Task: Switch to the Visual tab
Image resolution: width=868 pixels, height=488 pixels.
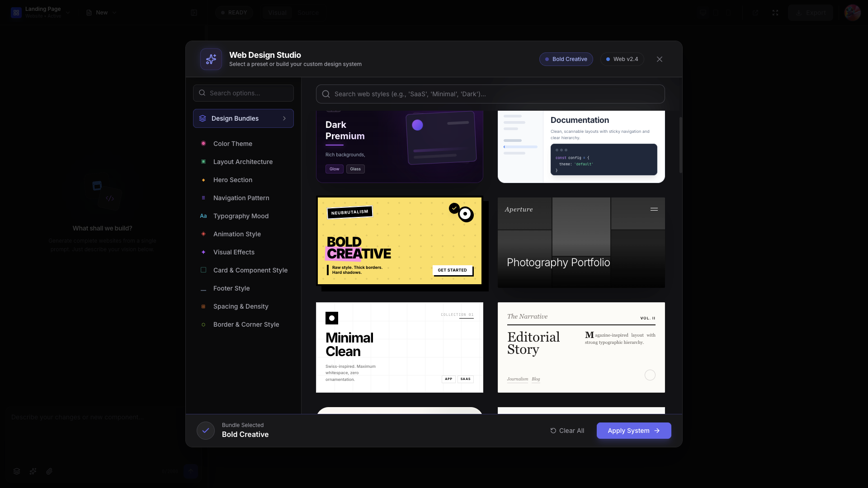Action: point(277,13)
